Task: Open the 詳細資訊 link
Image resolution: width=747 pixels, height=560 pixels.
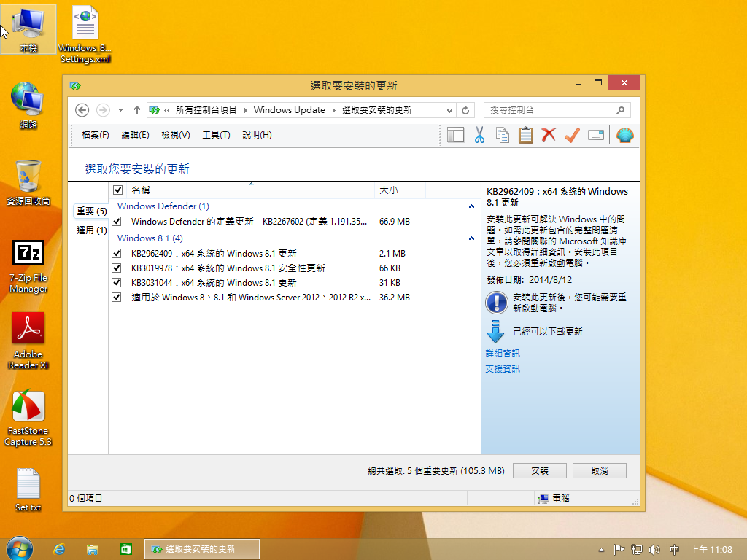Action: (x=503, y=354)
